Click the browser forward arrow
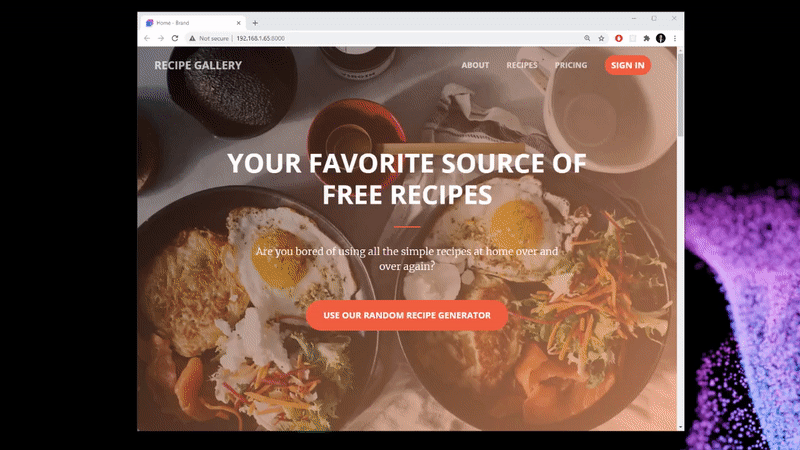800x450 pixels. click(161, 38)
